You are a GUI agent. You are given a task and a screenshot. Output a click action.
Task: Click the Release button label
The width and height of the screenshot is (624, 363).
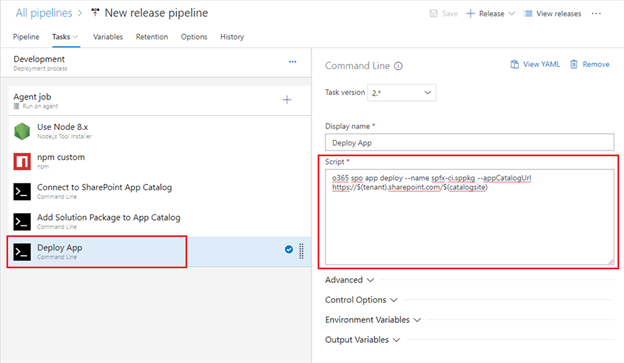coord(491,14)
